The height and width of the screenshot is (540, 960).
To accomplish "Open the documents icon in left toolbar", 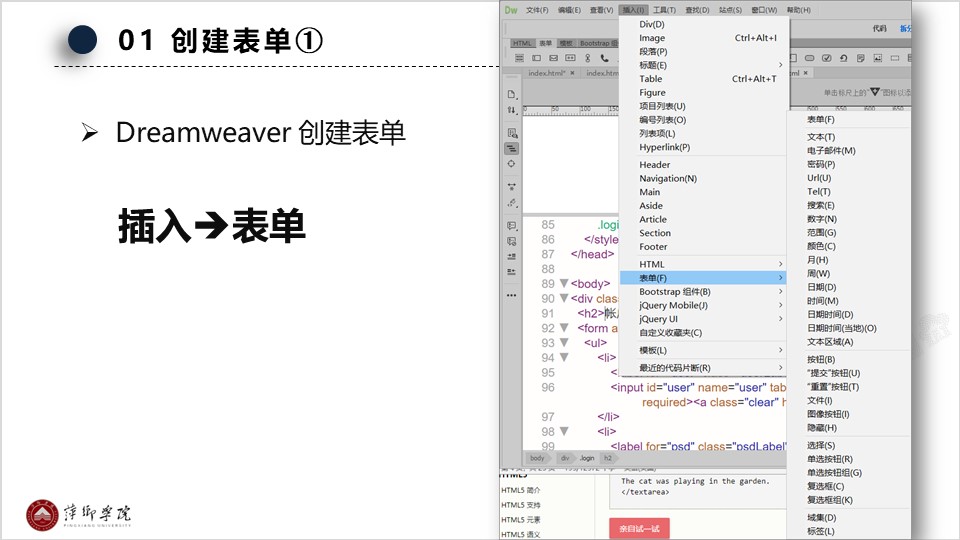I will [x=512, y=94].
